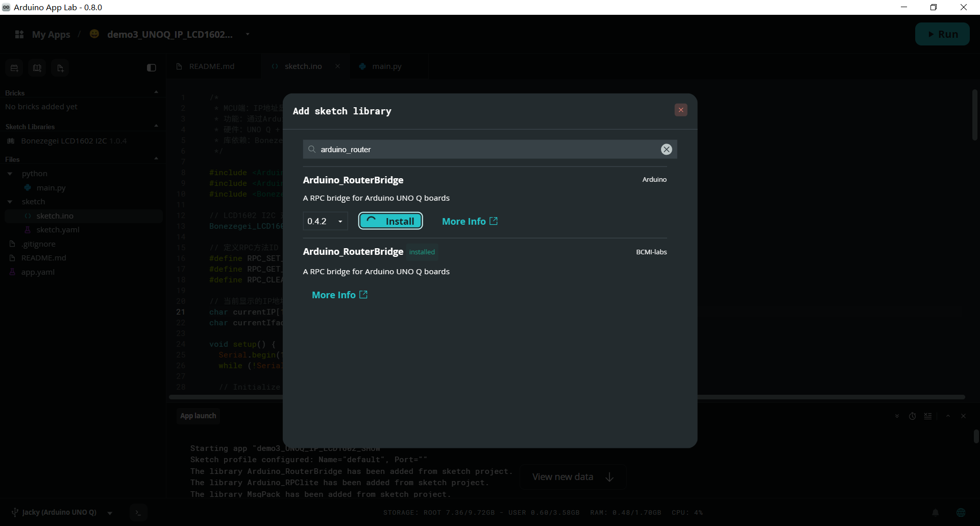Run the app with Run button

point(942,34)
